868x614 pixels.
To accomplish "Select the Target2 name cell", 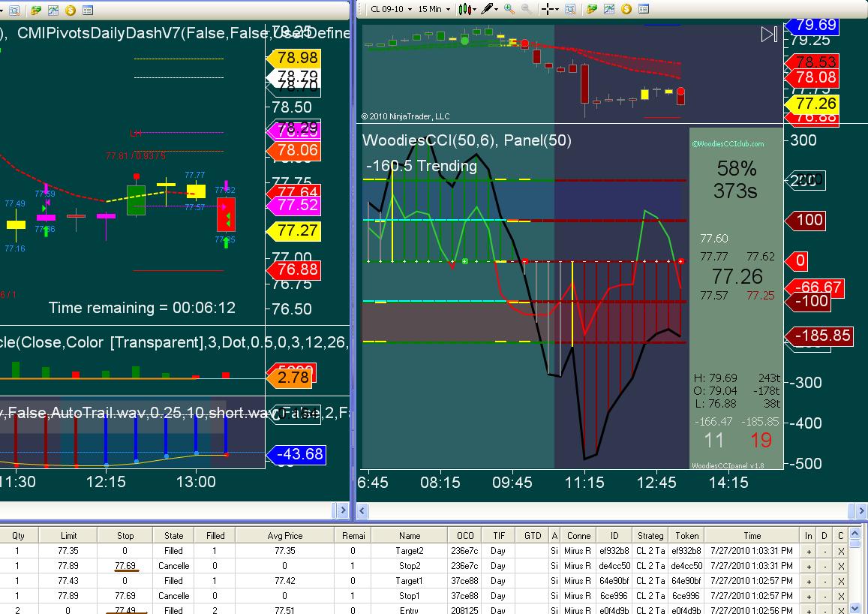I will click(410, 551).
